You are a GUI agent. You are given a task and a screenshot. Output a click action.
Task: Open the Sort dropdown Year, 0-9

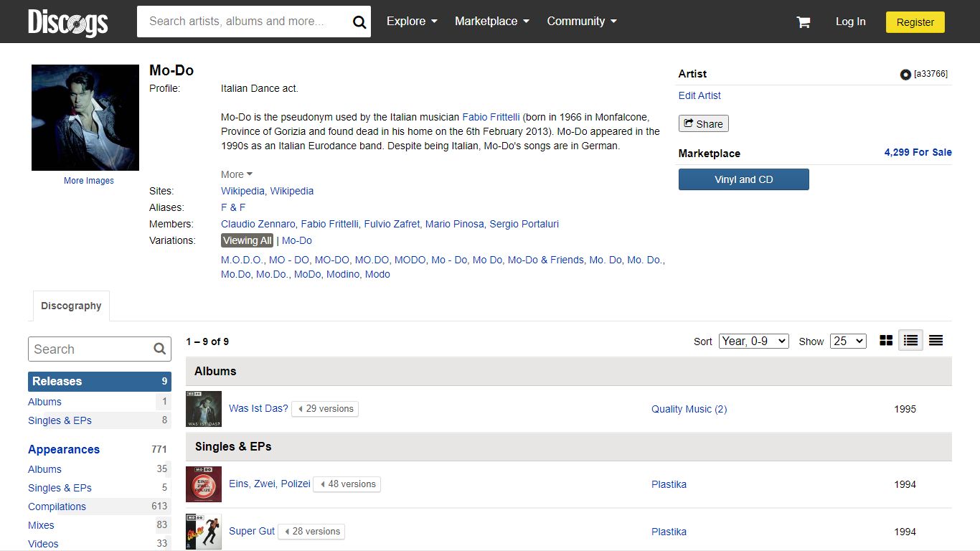click(754, 342)
